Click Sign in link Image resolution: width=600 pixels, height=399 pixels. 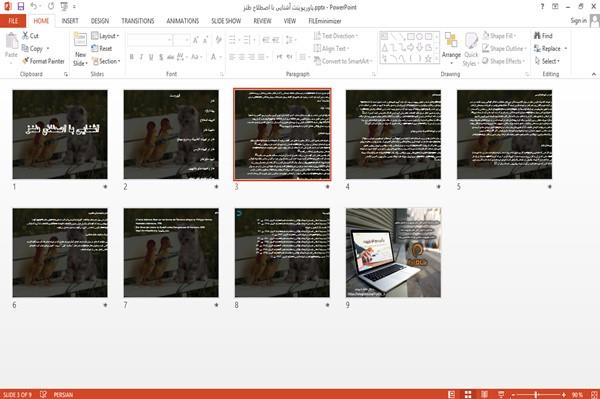(x=578, y=21)
